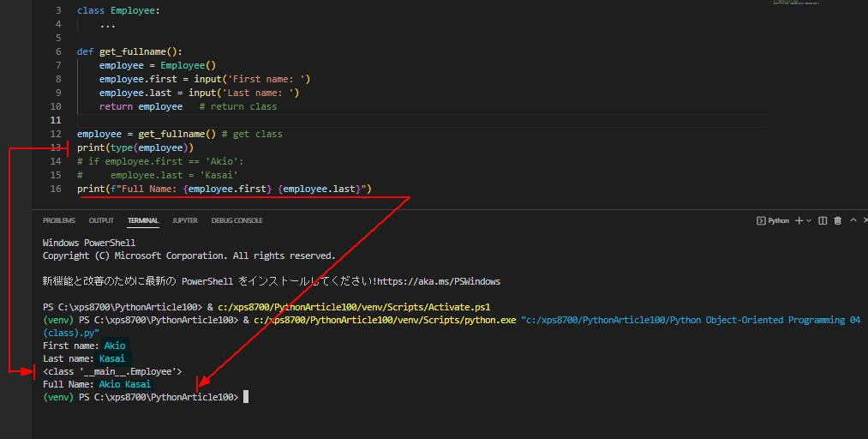The width and height of the screenshot is (868, 439).
Task: Click the line with input('First name: ')
Action: [205, 79]
